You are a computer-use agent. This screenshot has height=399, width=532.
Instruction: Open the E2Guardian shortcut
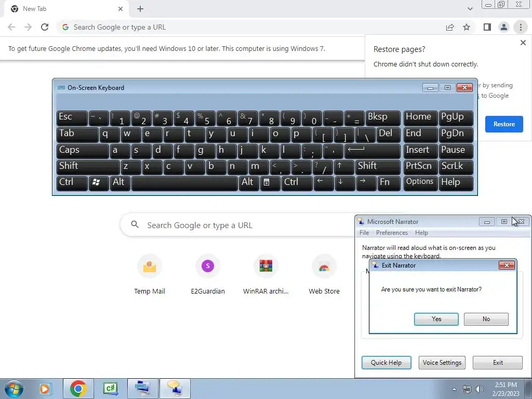(208, 274)
